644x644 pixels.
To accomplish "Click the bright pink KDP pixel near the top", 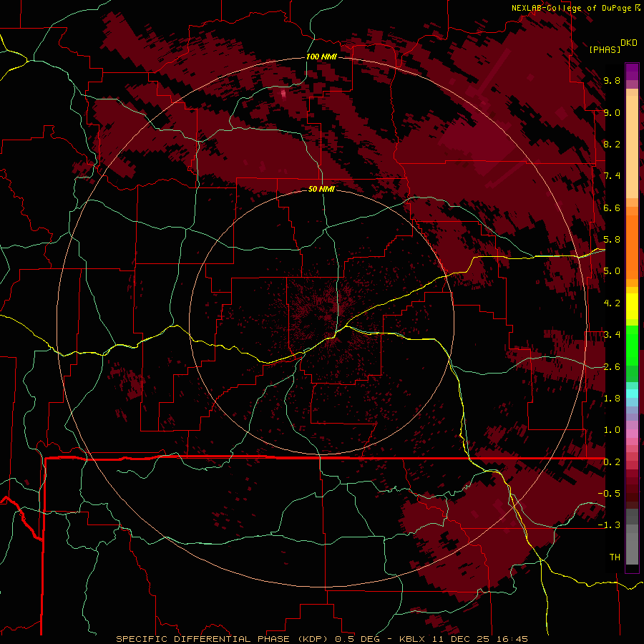I will 283,94.
